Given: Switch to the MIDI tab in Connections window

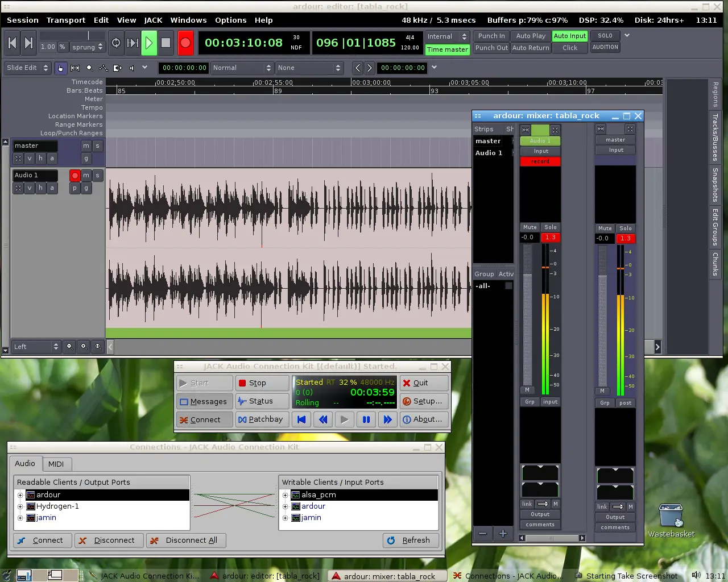Looking at the screenshot, I should pyautogui.click(x=57, y=464).
